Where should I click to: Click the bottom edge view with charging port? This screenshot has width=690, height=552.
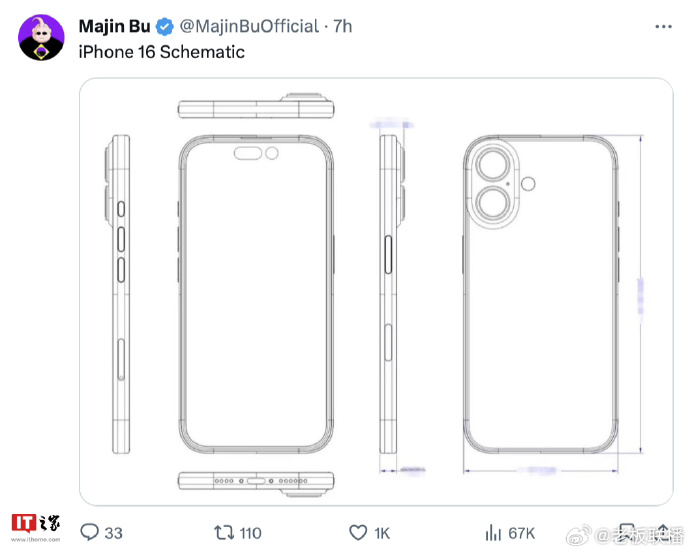click(x=256, y=484)
